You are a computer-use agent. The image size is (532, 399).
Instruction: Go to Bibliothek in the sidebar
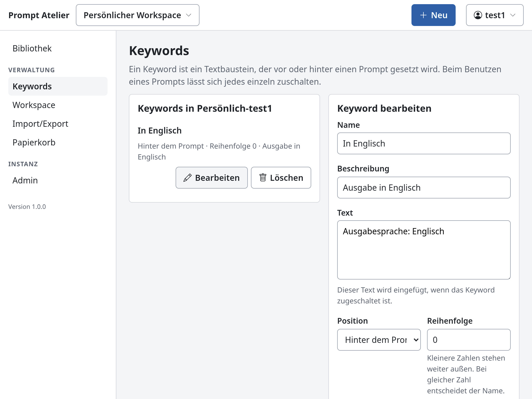(x=58, y=48)
